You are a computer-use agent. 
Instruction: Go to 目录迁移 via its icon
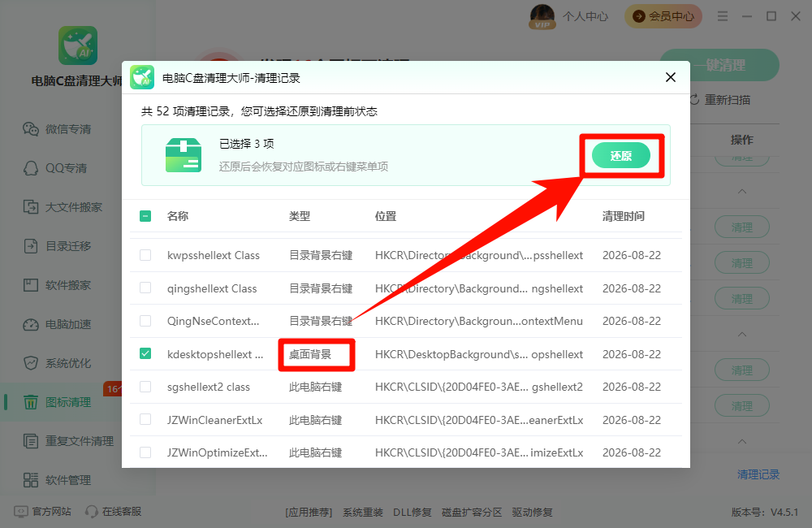(31, 245)
